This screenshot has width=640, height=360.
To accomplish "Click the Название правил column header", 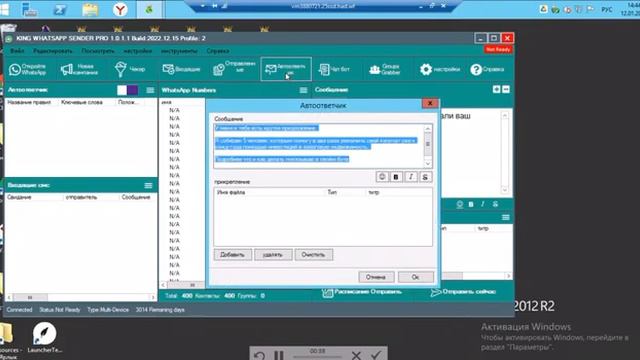I will tap(29, 102).
